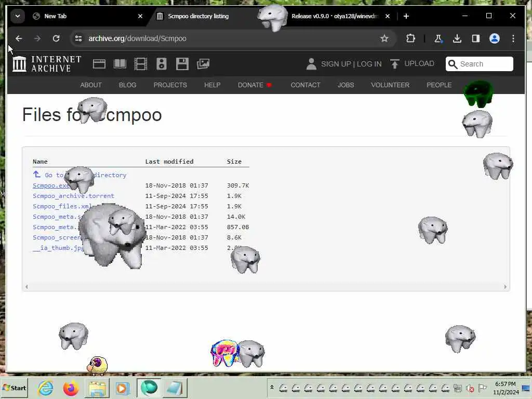Screen dimensions: 532x399
Task: Open file explorer from taskbar
Action: coord(97,388)
